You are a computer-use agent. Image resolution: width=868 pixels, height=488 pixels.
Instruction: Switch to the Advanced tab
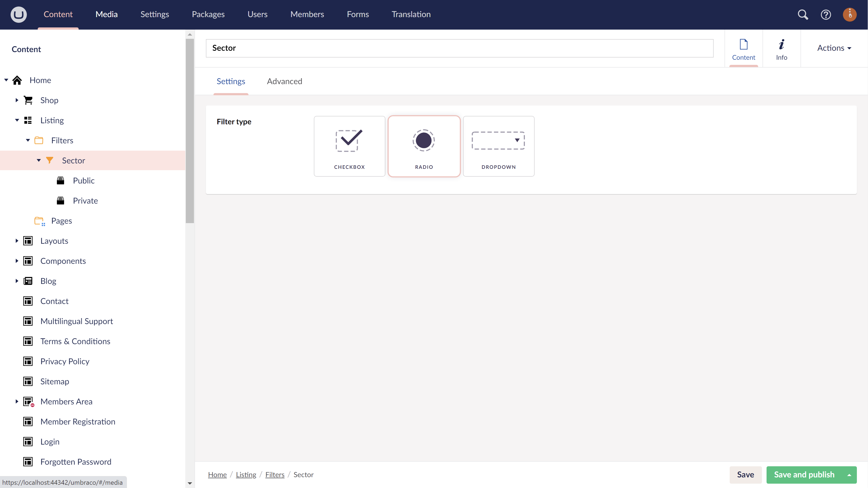(284, 81)
